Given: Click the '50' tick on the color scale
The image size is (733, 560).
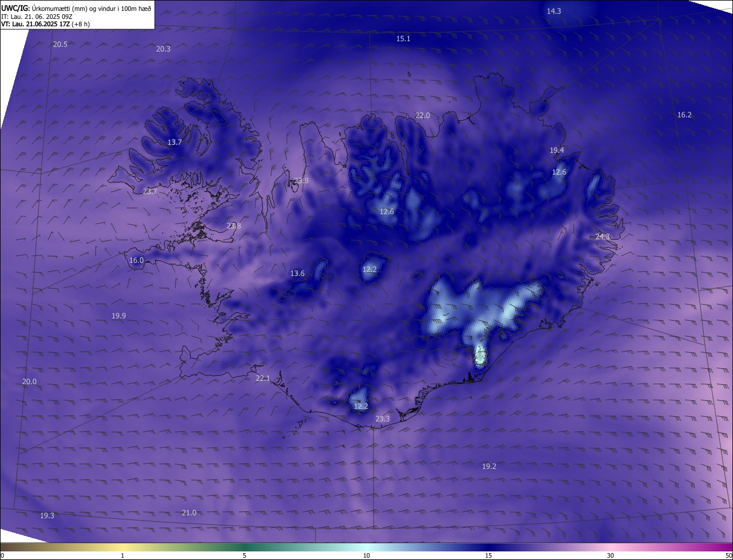Looking at the screenshot, I should tap(728, 555).
